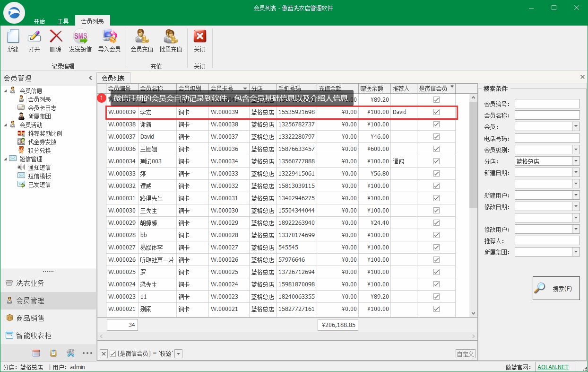The height and width of the screenshot is (372, 588).
Task: Click the 发送短信 SMS icon
Action: click(x=80, y=36)
